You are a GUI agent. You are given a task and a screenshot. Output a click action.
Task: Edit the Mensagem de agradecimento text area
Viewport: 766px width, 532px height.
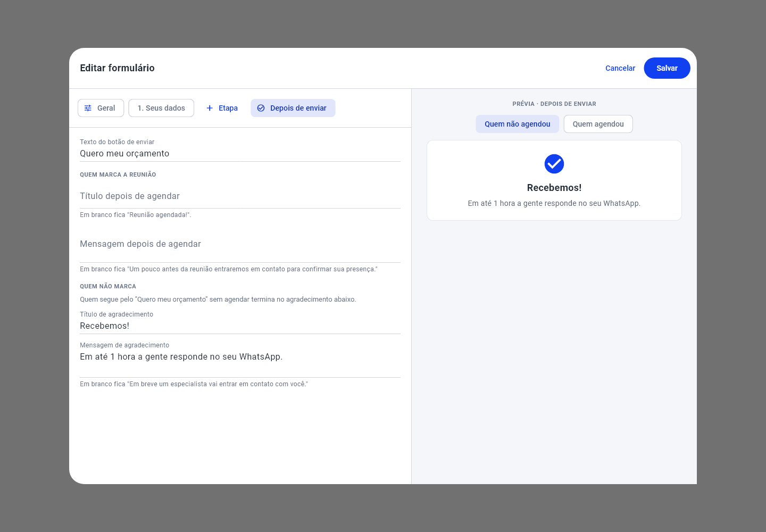[240, 363]
